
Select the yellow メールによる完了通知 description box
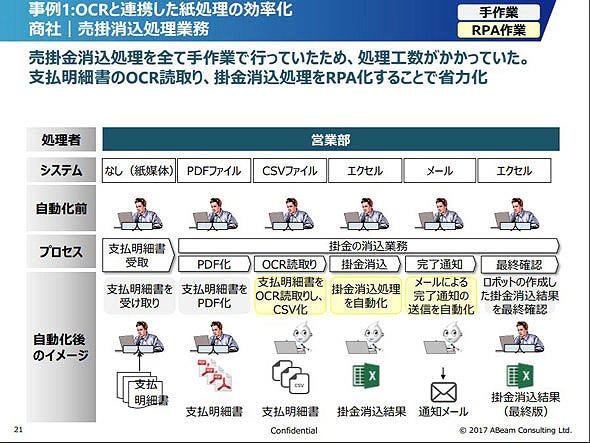tap(441, 296)
